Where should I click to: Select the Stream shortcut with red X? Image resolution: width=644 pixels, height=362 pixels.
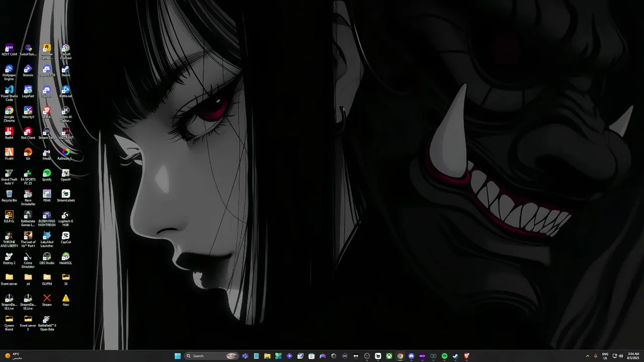47,301
